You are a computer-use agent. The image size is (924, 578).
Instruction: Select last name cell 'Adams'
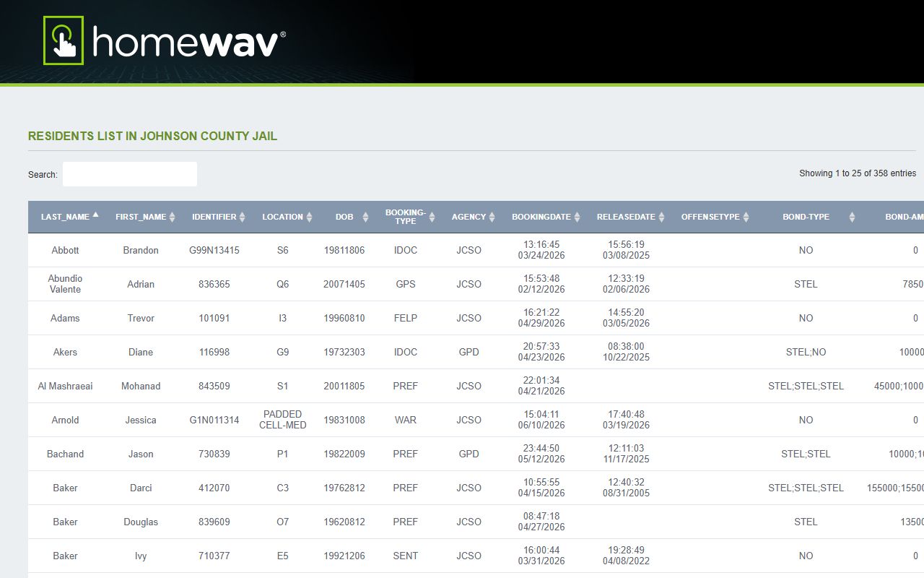click(65, 318)
